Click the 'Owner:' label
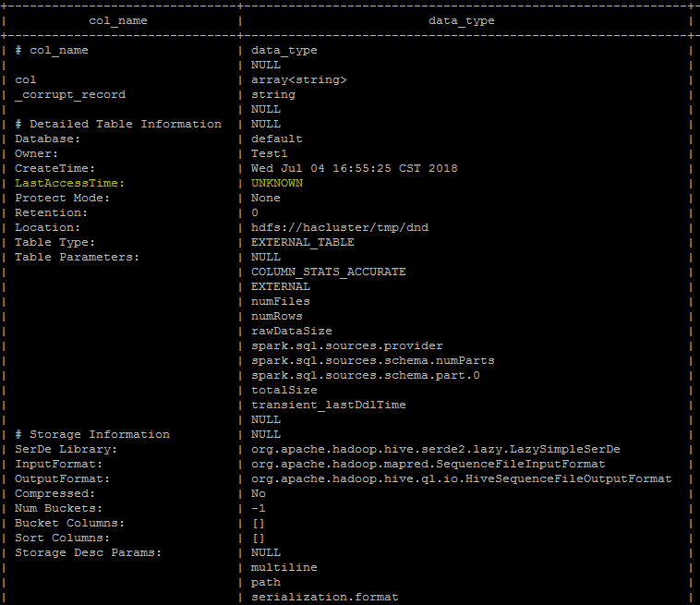 coord(37,153)
